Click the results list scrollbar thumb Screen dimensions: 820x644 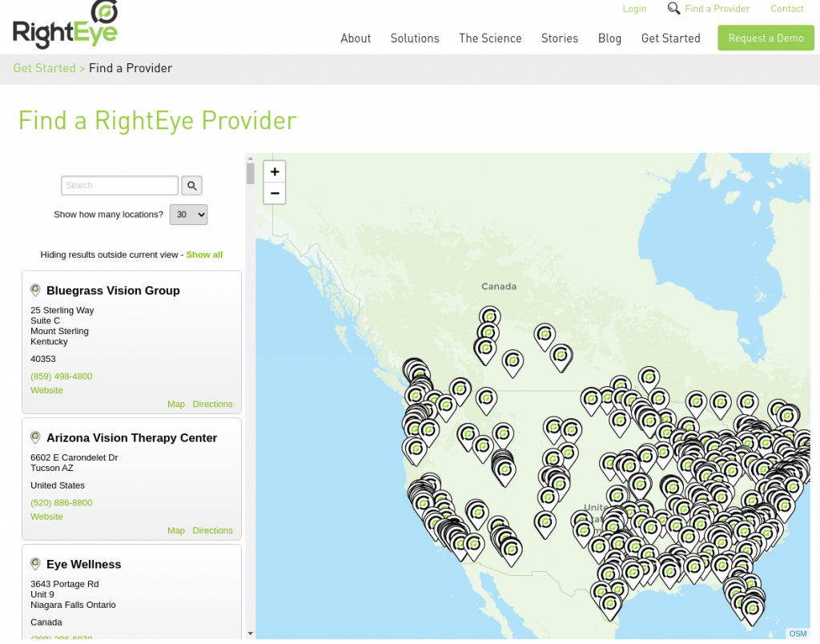point(251,174)
